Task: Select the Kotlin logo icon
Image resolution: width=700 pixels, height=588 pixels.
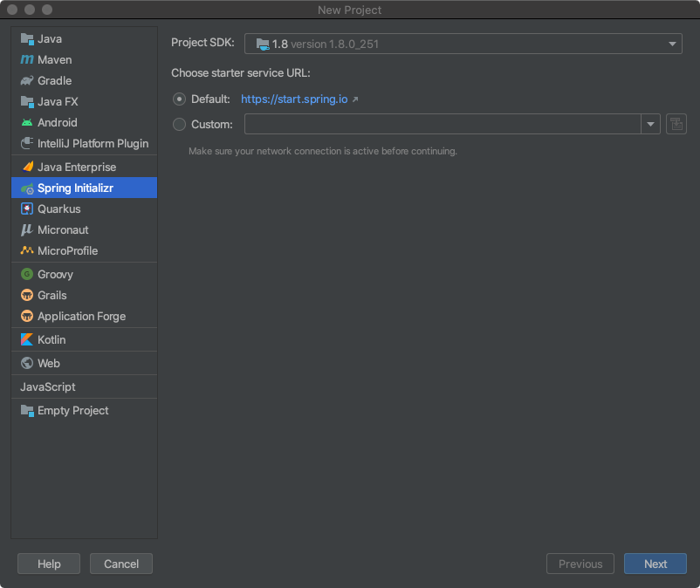Action: tap(27, 340)
